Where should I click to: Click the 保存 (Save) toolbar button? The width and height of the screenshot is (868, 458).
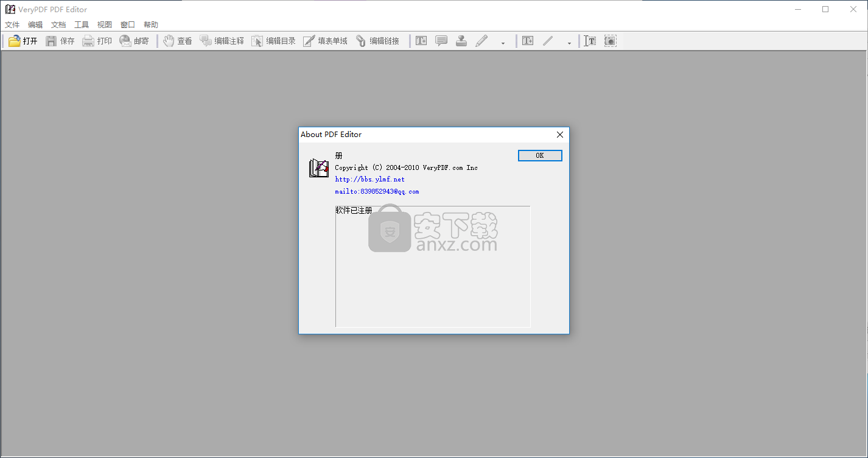pos(60,41)
